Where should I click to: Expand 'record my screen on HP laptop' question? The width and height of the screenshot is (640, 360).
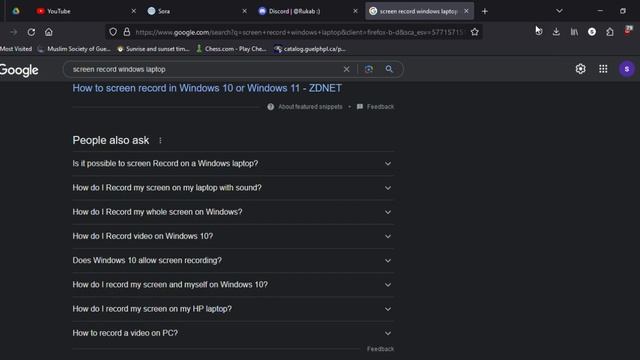point(233,309)
